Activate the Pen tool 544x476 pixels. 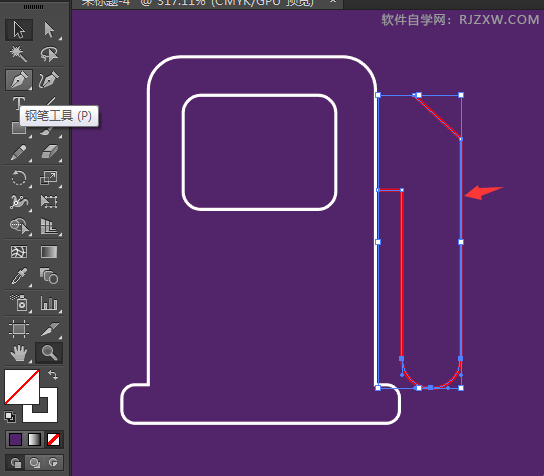pos(19,80)
